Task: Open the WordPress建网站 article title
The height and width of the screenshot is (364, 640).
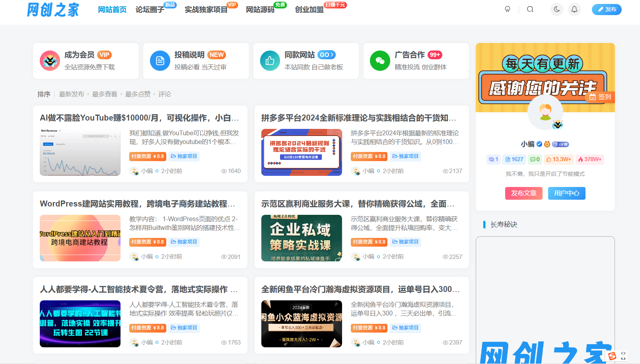Action: click(138, 204)
